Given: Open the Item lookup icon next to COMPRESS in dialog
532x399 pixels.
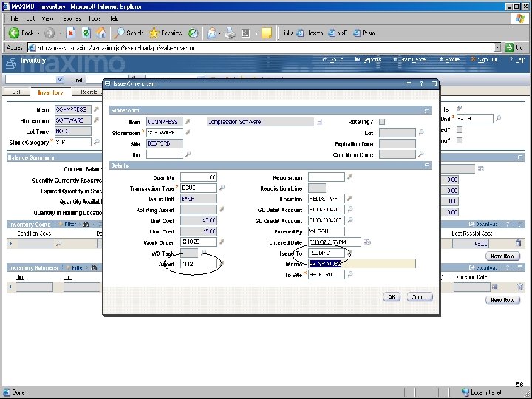Looking at the screenshot, I should [x=188, y=121].
